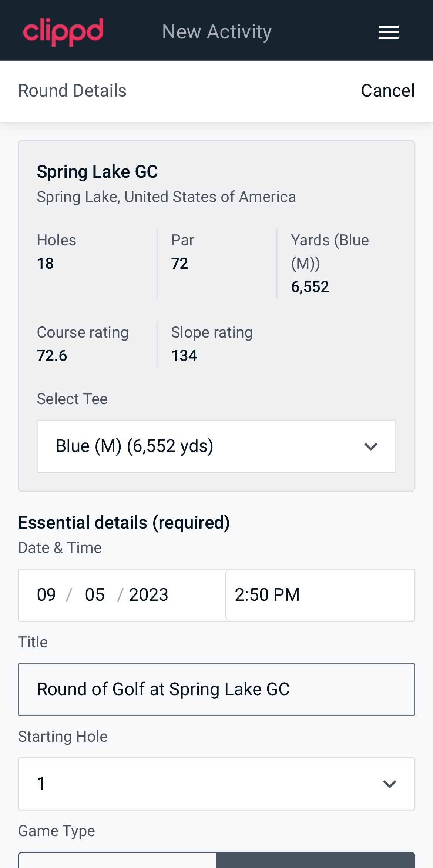
Task: Expand the Starting Hole dropdown
Action: (x=216, y=784)
